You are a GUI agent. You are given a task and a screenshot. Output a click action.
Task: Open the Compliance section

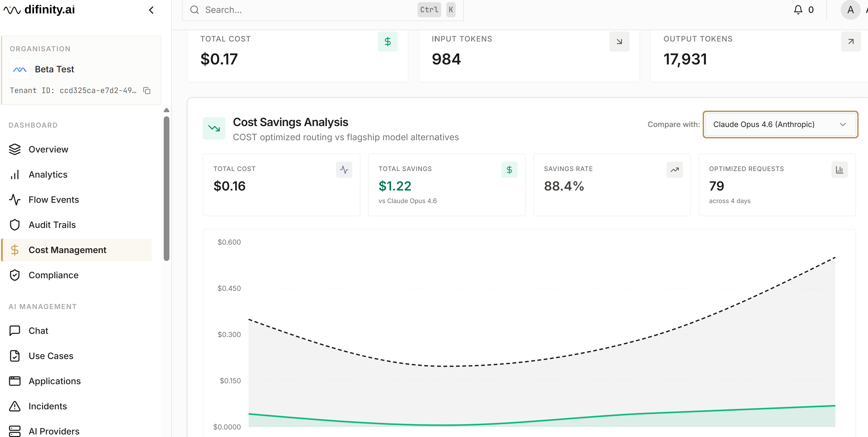53,275
